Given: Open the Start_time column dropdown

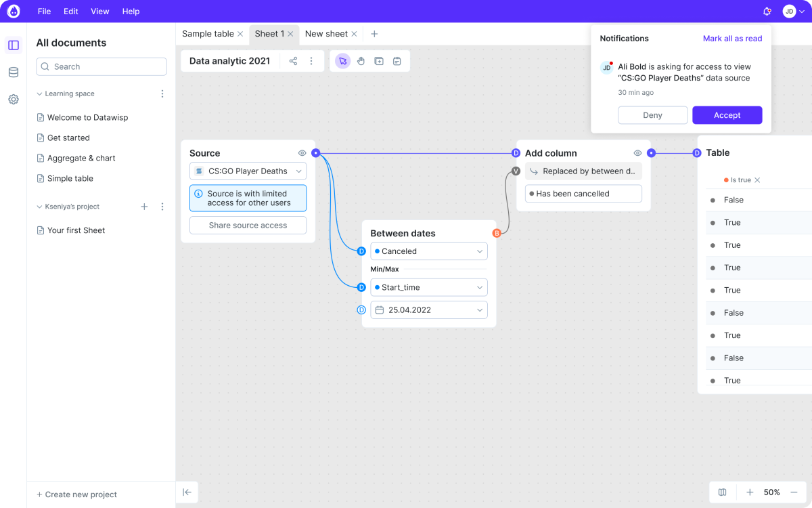Looking at the screenshot, I should (428, 287).
